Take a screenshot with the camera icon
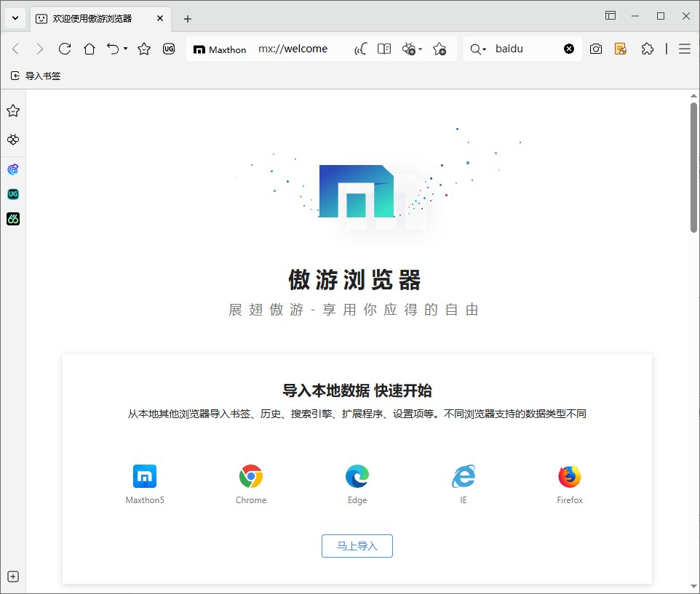The image size is (700, 594). [x=596, y=49]
